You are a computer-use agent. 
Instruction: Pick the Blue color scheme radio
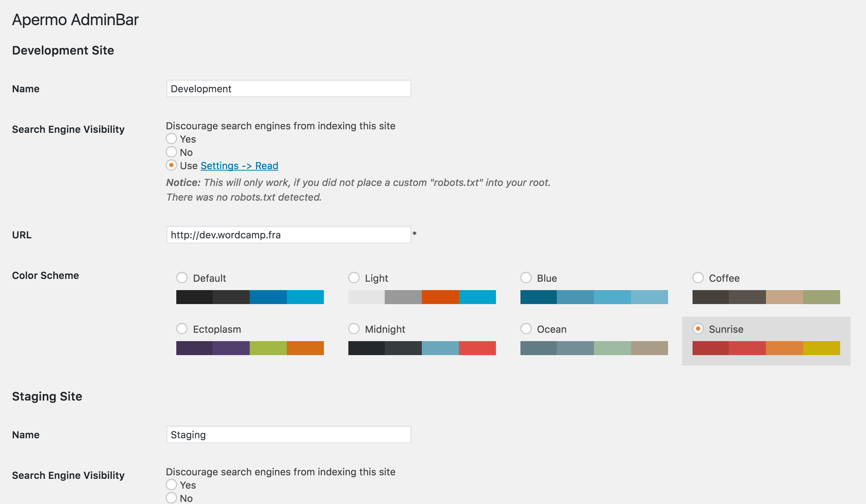(526, 278)
